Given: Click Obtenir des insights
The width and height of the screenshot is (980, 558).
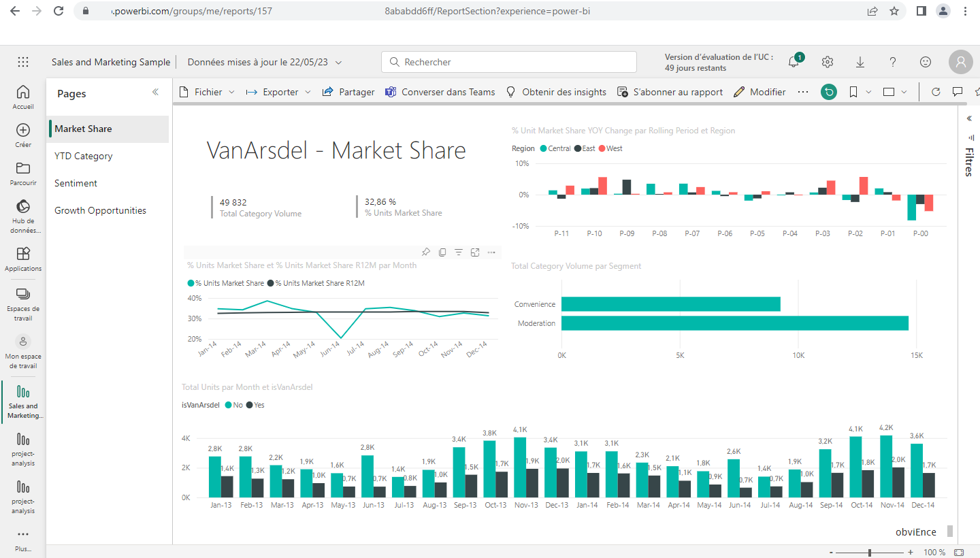Looking at the screenshot, I should (556, 92).
